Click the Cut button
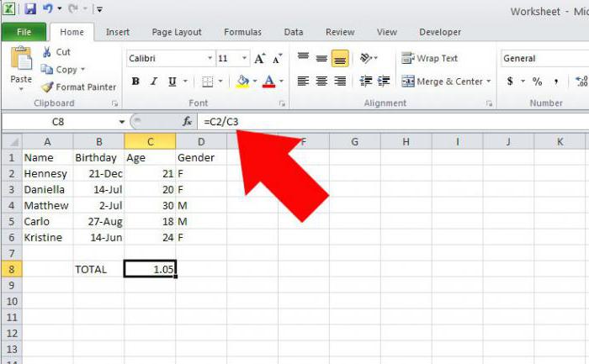This screenshot has height=364, width=589. (x=56, y=52)
